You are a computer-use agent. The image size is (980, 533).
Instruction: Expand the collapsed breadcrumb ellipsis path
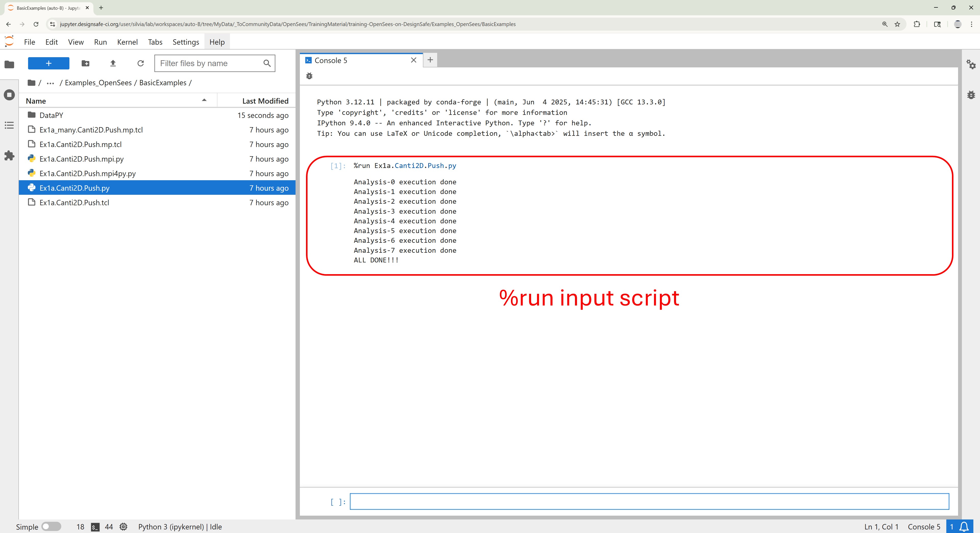[x=50, y=83]
